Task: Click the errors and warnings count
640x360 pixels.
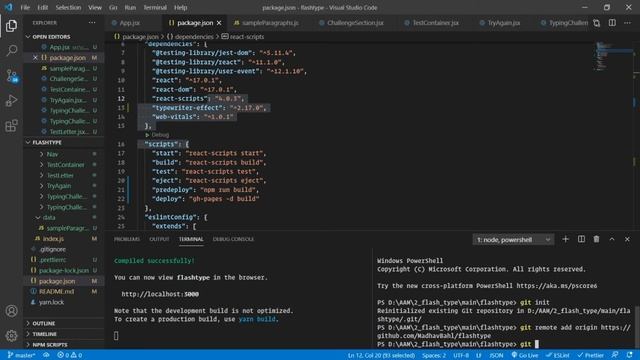Action: coord(69,355)
